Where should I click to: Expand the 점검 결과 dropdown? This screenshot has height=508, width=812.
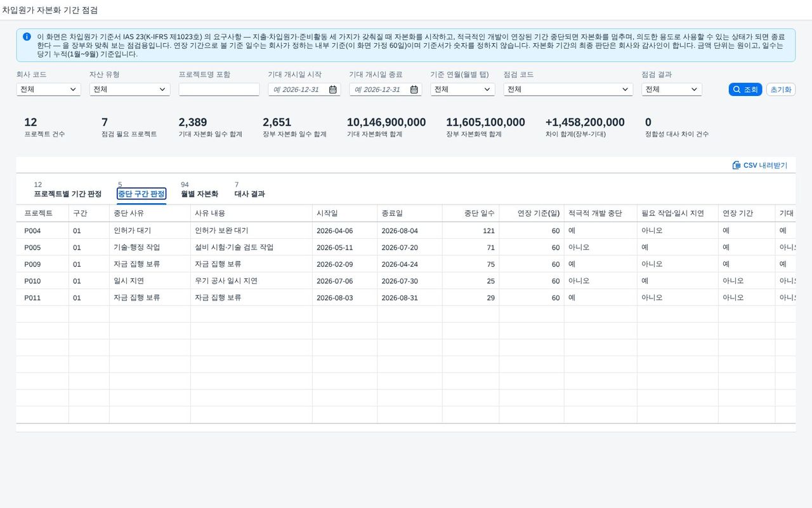pyautogui.click(x=672, y=90)
